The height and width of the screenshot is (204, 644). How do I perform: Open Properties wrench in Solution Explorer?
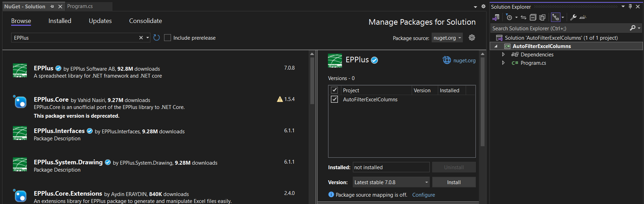coord(573,17)
